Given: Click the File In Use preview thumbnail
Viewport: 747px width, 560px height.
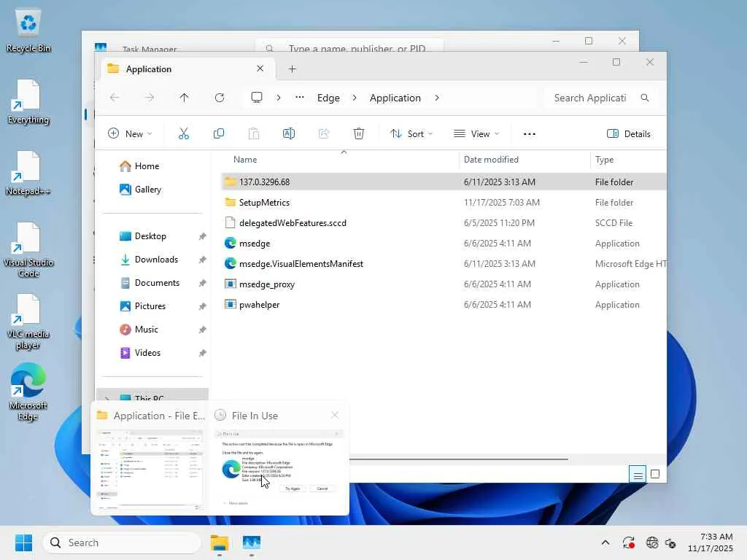Looking at the screenshot, I should [x=278, y=468].
